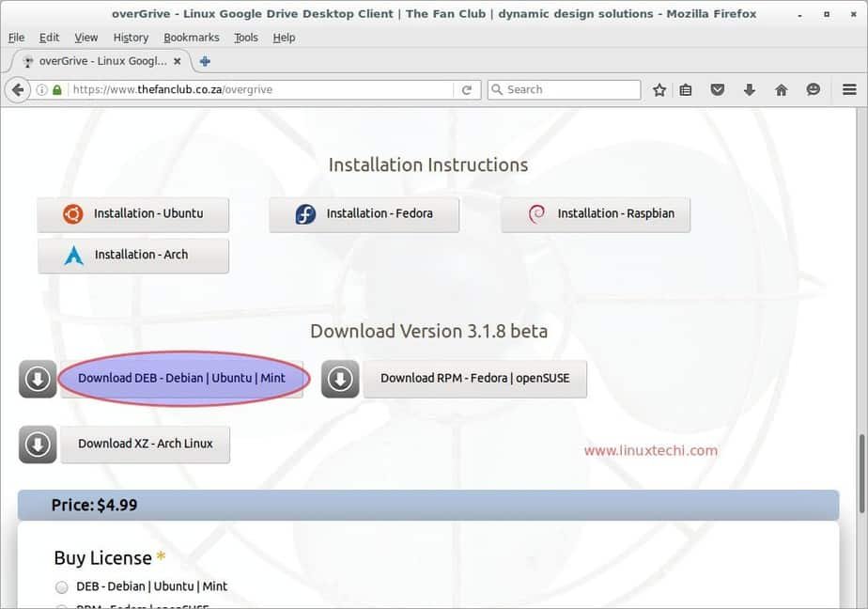Reload the page using the refresh icon
The height and width of the screenshot is (609, 868).
click(x=467, y=89)
